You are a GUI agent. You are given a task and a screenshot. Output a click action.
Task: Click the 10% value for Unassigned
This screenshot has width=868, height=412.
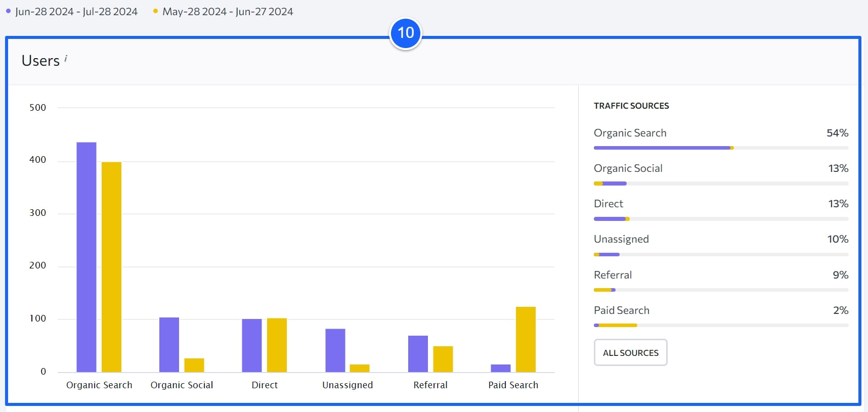[838, 239]
